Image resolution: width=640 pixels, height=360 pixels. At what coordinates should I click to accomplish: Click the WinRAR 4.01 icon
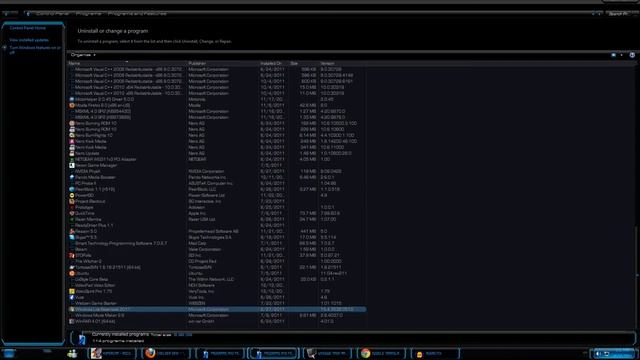[72, 321]
